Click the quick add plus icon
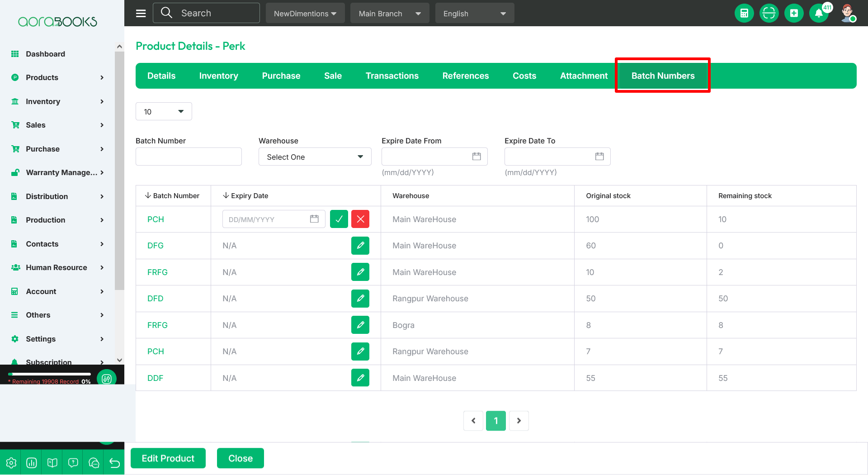Screen dimensions: 868x475 pyautogui.click(x=794, y=13)
